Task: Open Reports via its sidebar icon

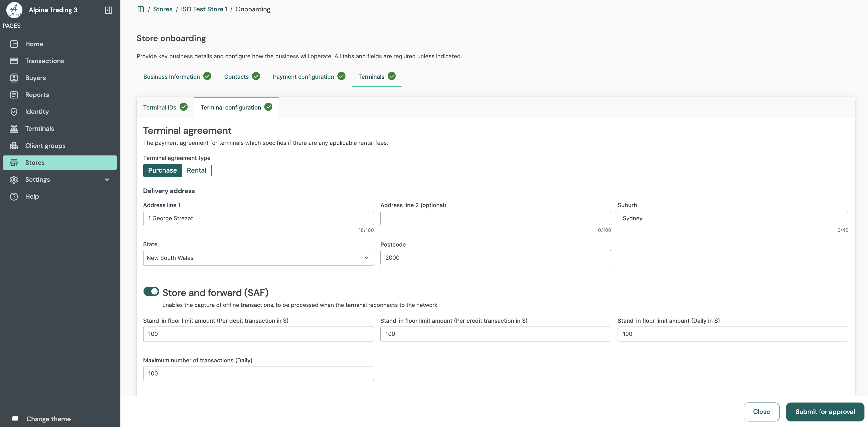Action: point(14,94)
